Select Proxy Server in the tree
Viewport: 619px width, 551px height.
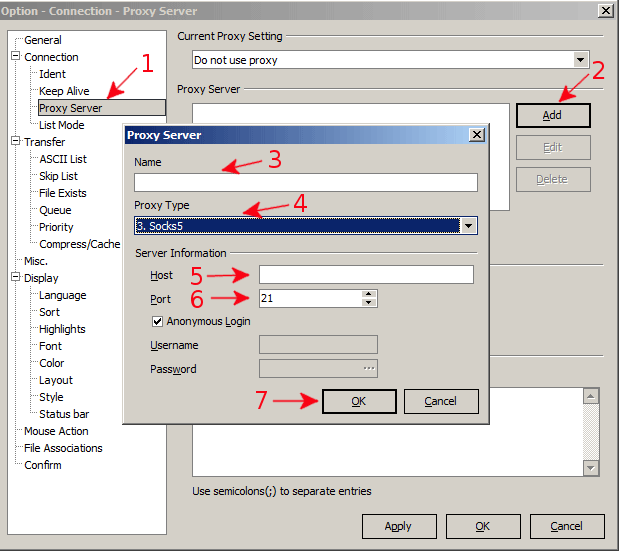pyautogui.click(x=101, y=108)
